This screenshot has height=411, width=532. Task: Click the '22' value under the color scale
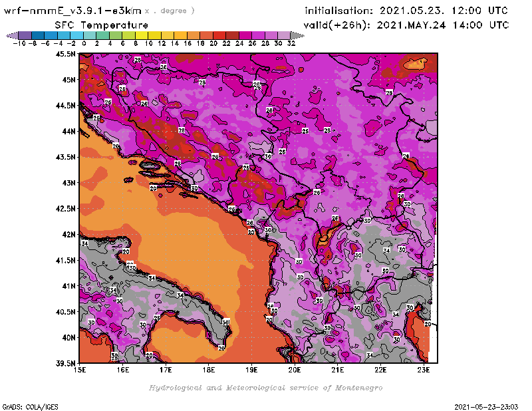[226, 44]
